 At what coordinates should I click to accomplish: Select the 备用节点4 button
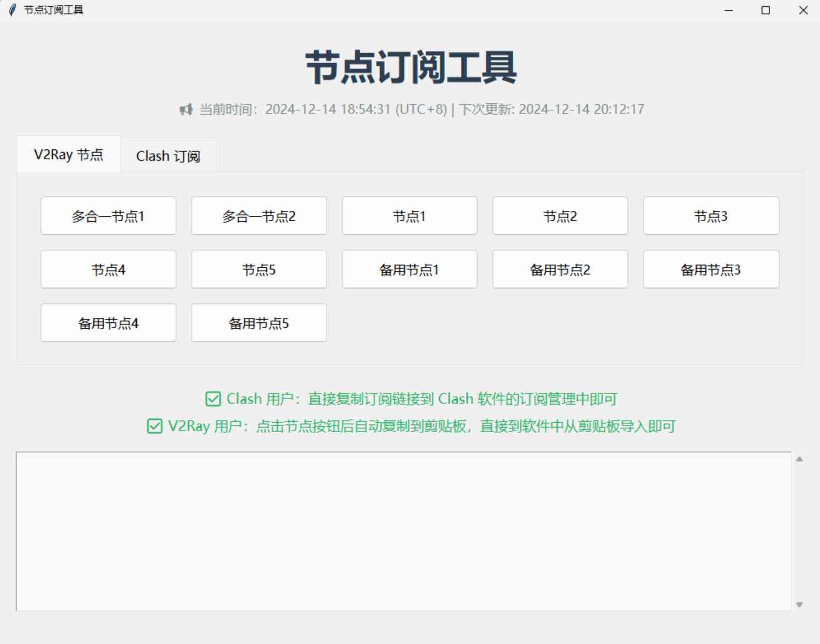click(108, 323)
